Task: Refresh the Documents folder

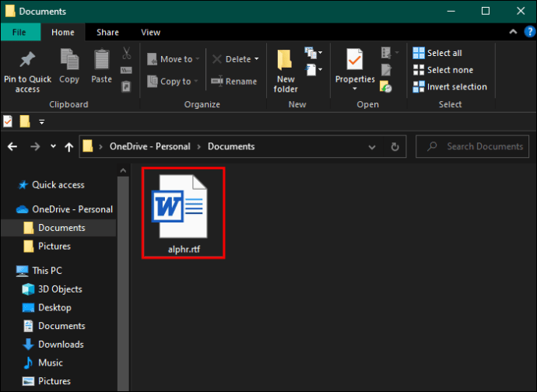Action: [x=395, y=147]
